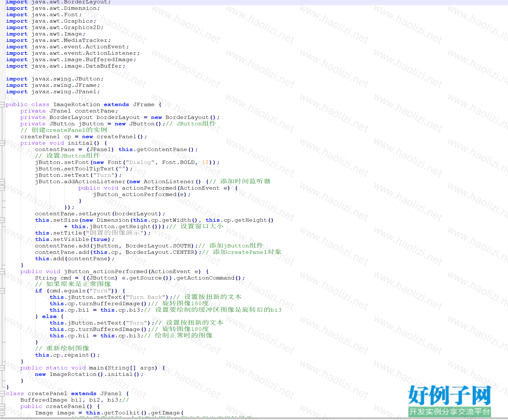Image resolution: width=508 pixels, height=420 pixels.
Task: Collapse the jButton_actionPerformed method fold marker
Action: 2,272
